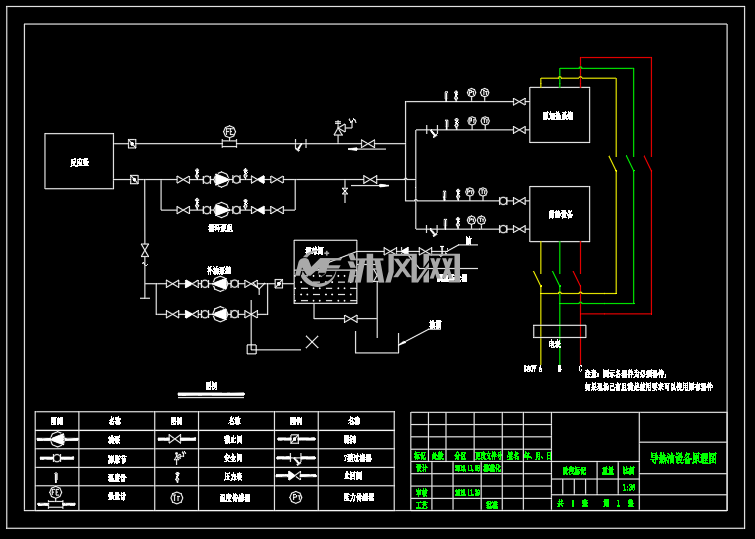Click the small square node at the drain pipe bottom

pyautogui.click(x=251, y=349)
